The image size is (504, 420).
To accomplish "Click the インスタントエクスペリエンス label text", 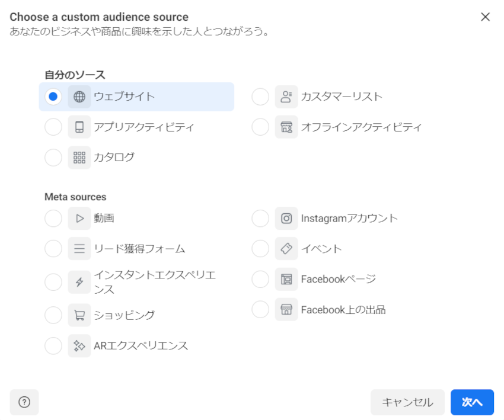I will tap(155, 282).
